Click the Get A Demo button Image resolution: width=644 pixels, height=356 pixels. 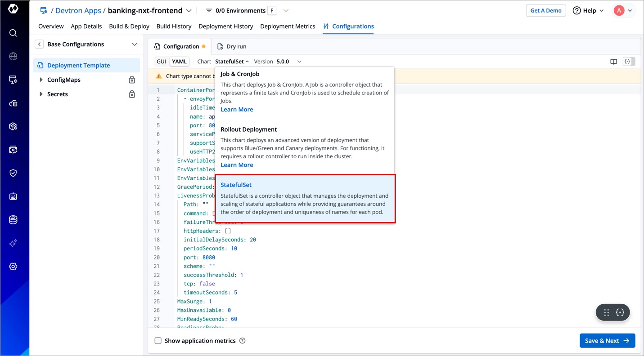[x=545, y=11]
